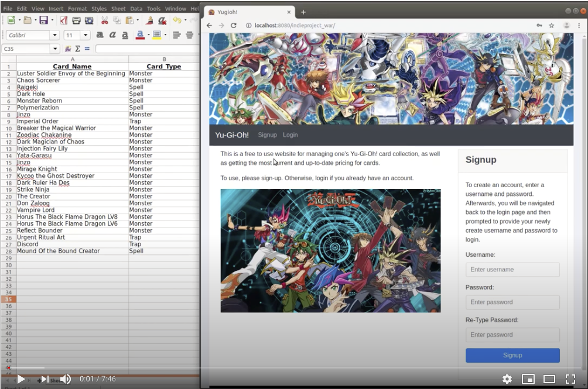This screenshot has height=389, width=588.
Task: Open the Function Wizard icon
Action: 68,49
